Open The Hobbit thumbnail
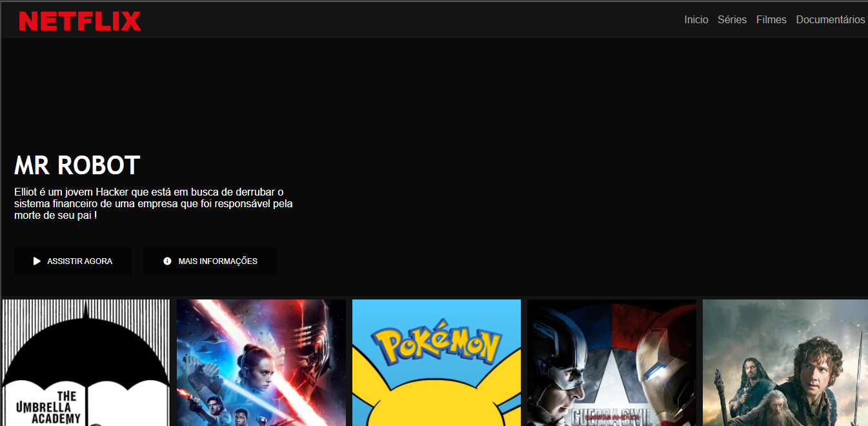Image resolution: width=868 pixels, height=426 pixels. [785, 361]
